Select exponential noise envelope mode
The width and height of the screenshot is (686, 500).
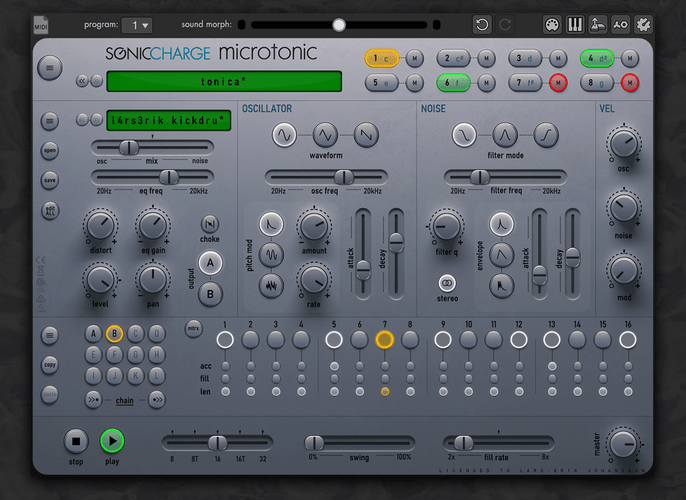[x=501, y=224]
